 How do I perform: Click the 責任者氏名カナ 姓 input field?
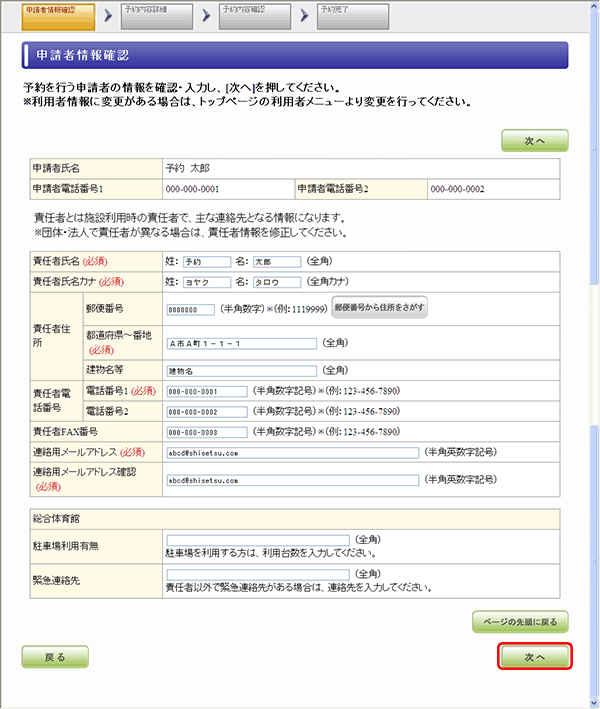click(207, 282)
